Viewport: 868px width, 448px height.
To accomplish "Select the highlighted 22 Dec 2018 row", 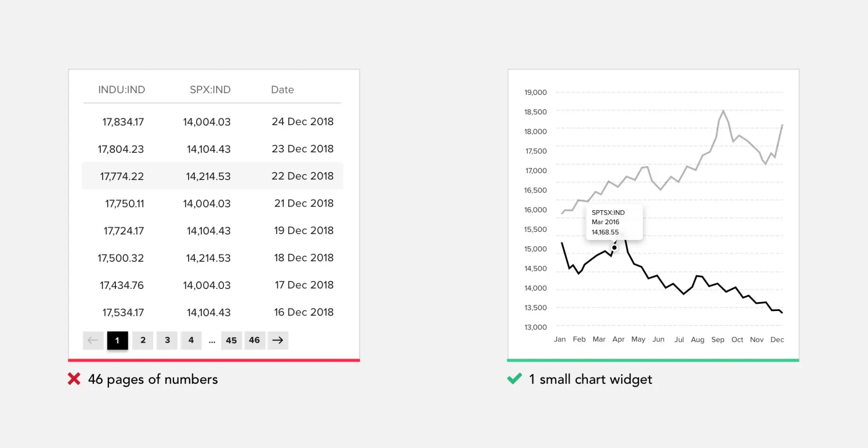I will pyautogui.click(x=212, y=176).
